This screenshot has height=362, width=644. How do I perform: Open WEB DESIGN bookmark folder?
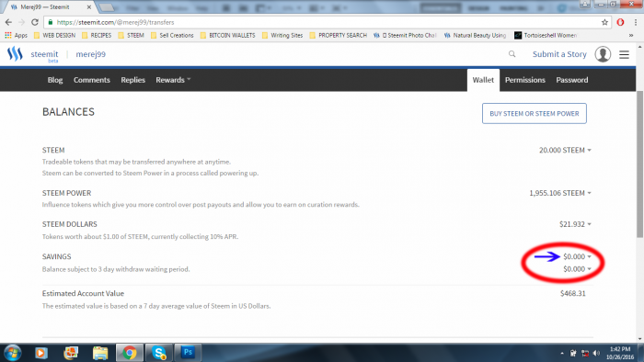[x=54, y=35]
